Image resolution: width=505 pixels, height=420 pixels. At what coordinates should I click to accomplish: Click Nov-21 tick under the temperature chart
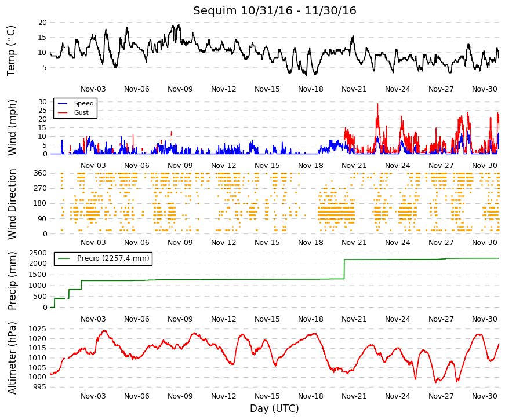[x=354, y=89]
